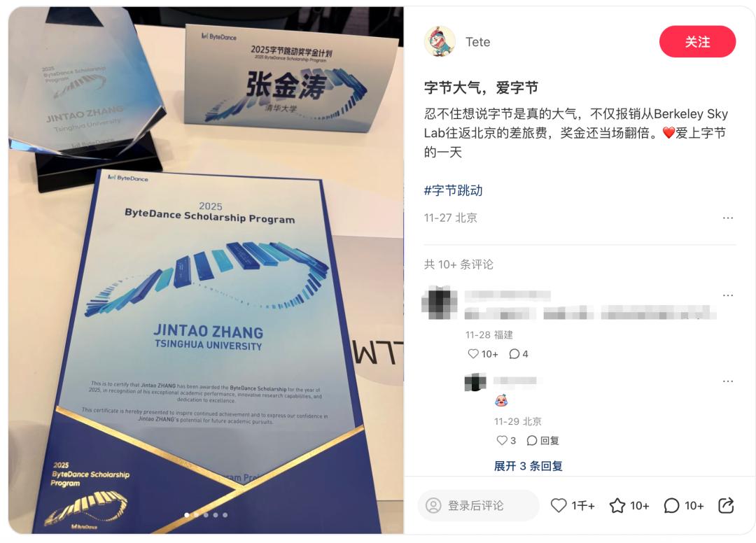
Task: Like the first comment dated 11-28
Action: 473,353
